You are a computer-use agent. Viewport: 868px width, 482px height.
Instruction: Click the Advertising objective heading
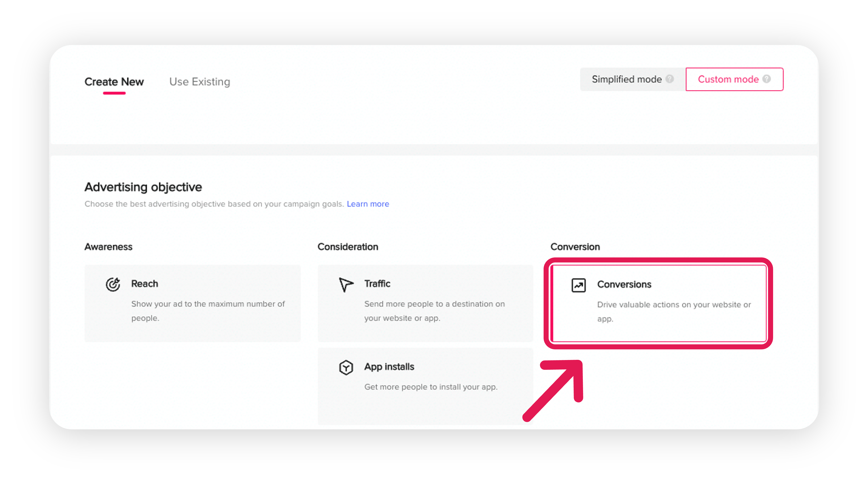[x=143, y=187]
